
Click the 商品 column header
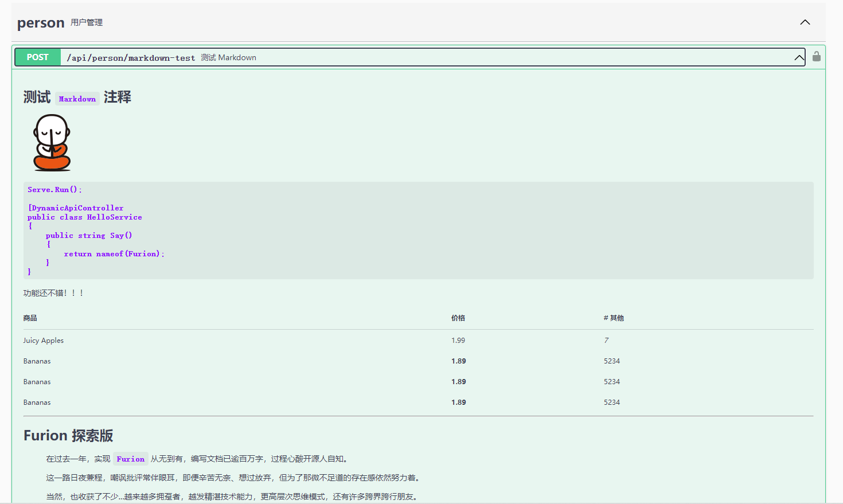click(30, 318)
